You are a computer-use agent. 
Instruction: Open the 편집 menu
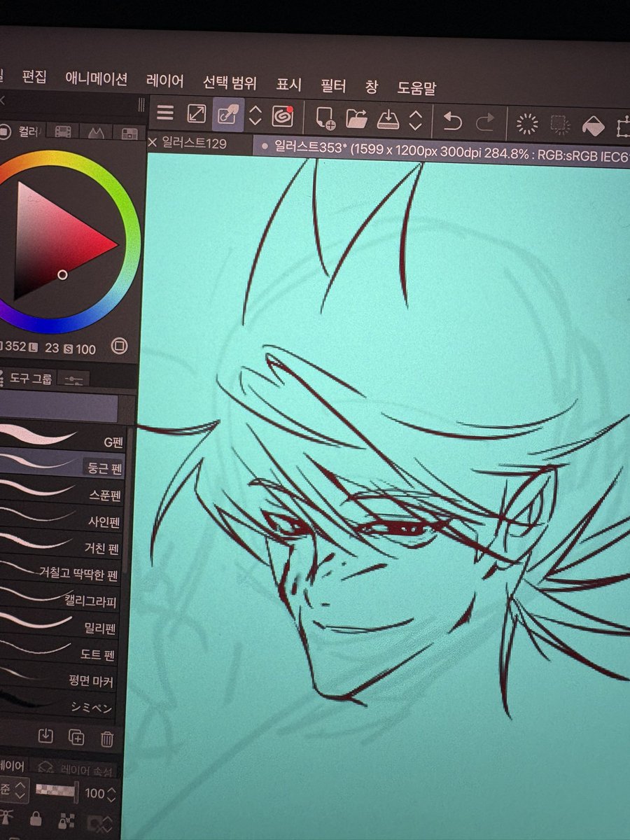click(x=34, y=76)
